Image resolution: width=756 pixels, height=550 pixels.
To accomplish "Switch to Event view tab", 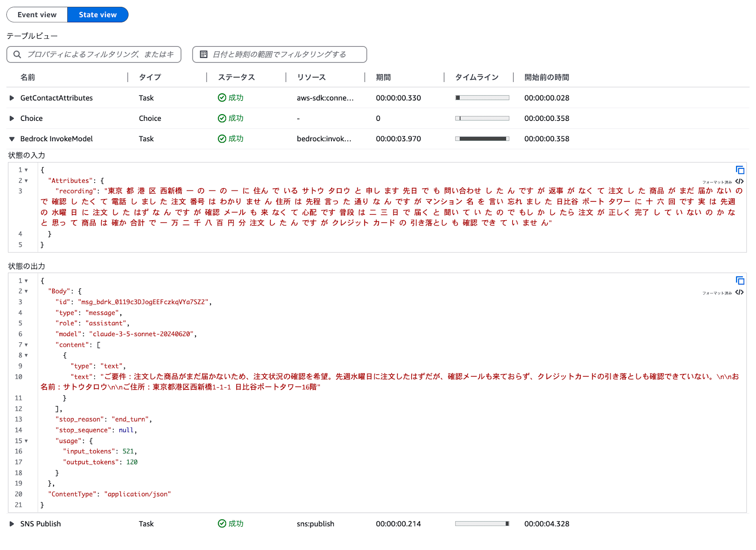I will 37,14.
